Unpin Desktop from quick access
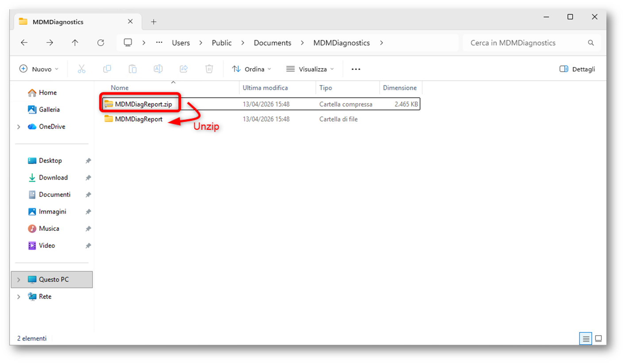Screen dimensions: 625x364 click(88, 161)
